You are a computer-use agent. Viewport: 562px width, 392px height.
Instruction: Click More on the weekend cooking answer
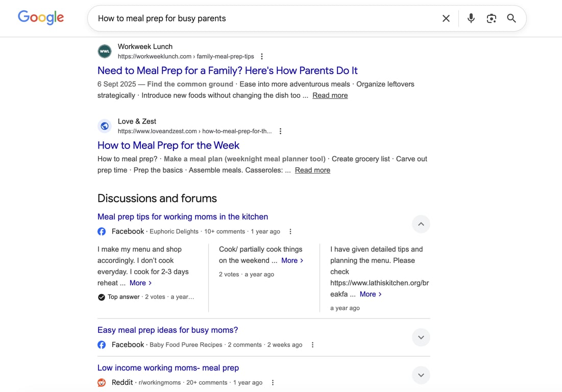[289, 260]
